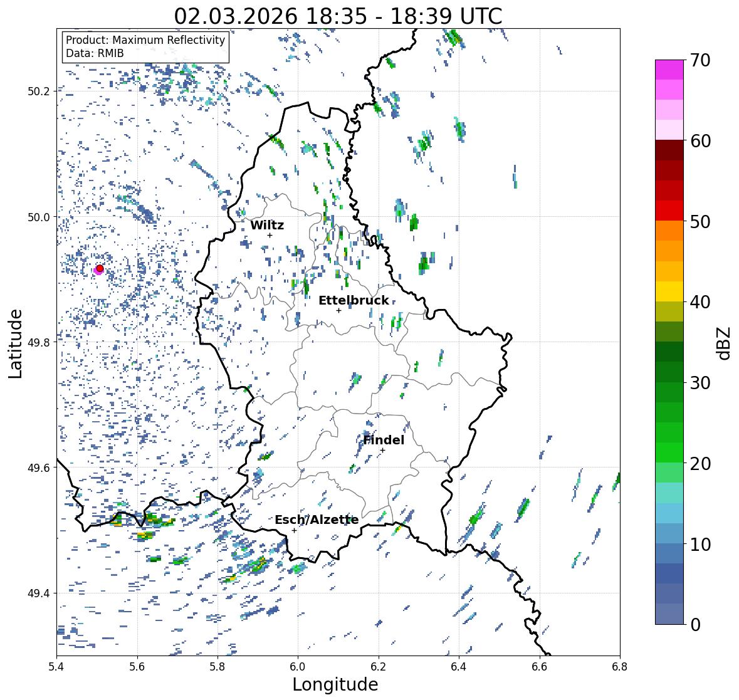Viewport: 739px width, 700px height.
Task: Click the longitude tick label 5.6
Action: click(x=137, y=667)
